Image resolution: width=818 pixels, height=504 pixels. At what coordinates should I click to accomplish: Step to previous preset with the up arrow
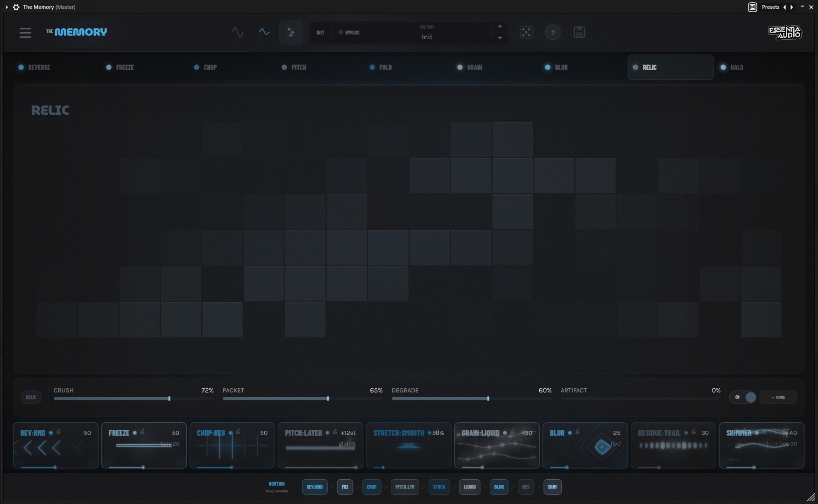pos(500,27)
